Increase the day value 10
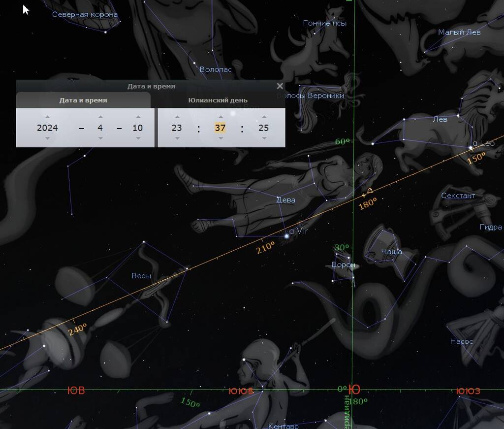This screenshot has width=504, height=429. click(138, 117)
